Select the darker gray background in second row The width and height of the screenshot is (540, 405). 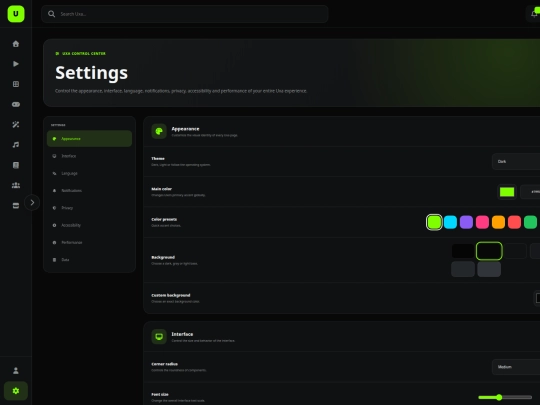pos(463,269)
